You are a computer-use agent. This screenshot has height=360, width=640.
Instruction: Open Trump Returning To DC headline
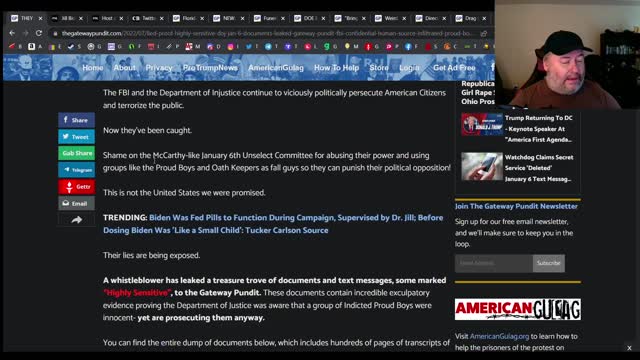pyautogui.click(x=538, y=129)
